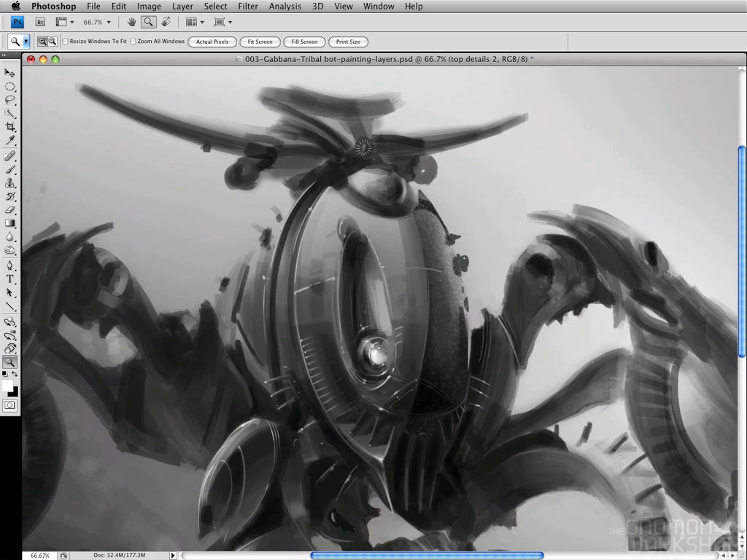
Task: Select the Move tool
Action: point(9,73)
